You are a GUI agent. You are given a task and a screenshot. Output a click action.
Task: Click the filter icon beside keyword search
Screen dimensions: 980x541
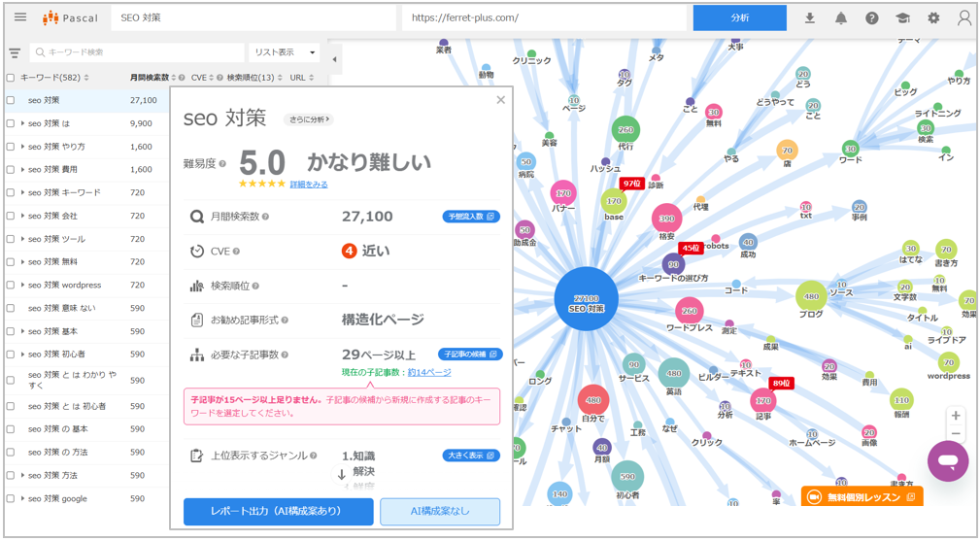click(15, 53)
